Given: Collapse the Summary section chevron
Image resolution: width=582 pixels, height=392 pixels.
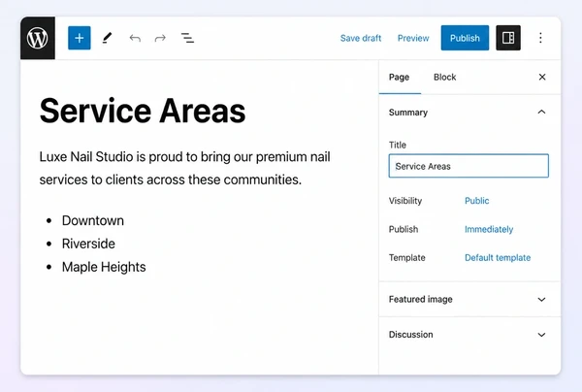Looking at the screenshot, I should (541, 112).
